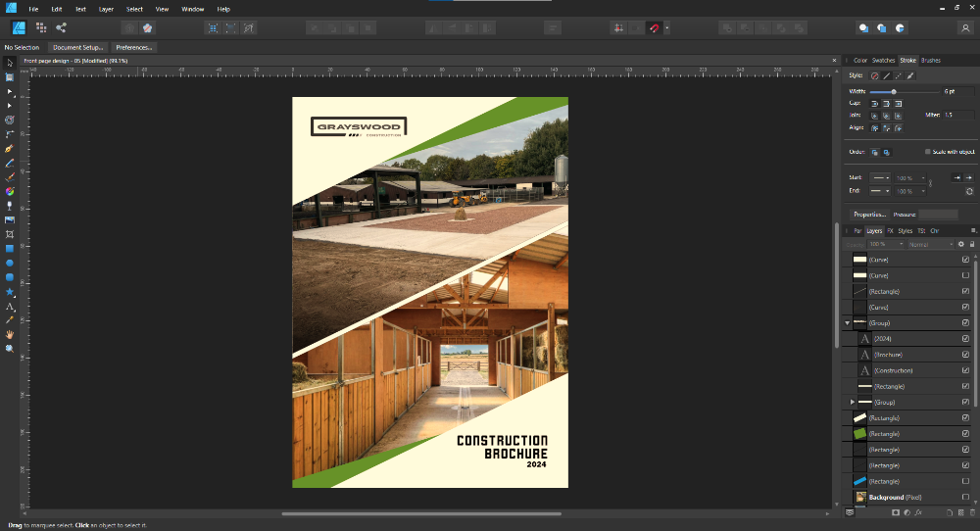The height and width of the screenshot is (531, 980).
Task: Hide the (2024) text layer
Action: coord(965,338)
